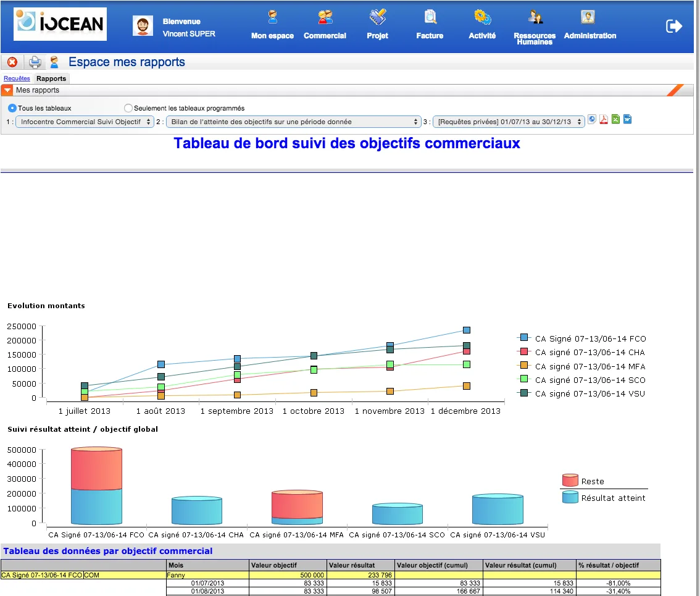
Task: Click legend swatch CA Signé 07-13/06-14 FCO
Action: point(524,337)
